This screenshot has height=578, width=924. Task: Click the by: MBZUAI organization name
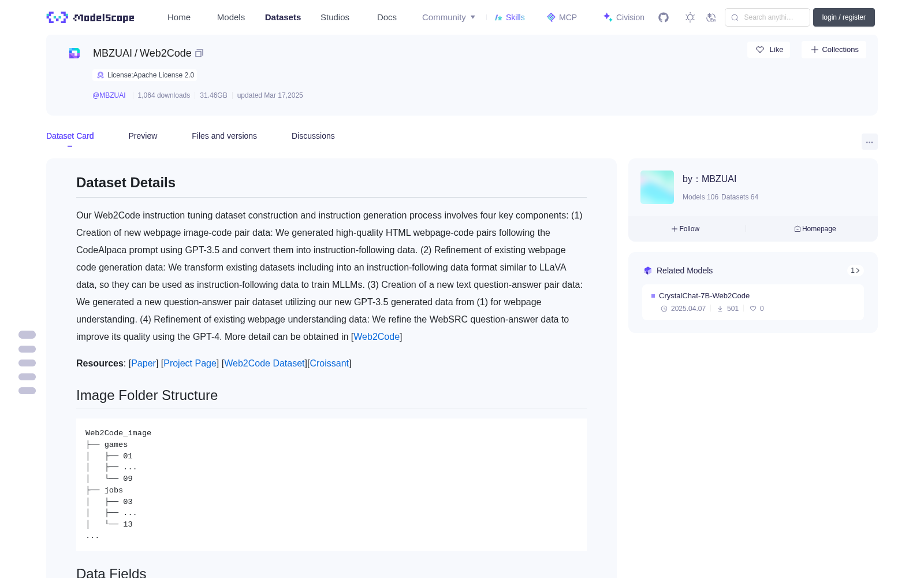click(x=709, y=179)
